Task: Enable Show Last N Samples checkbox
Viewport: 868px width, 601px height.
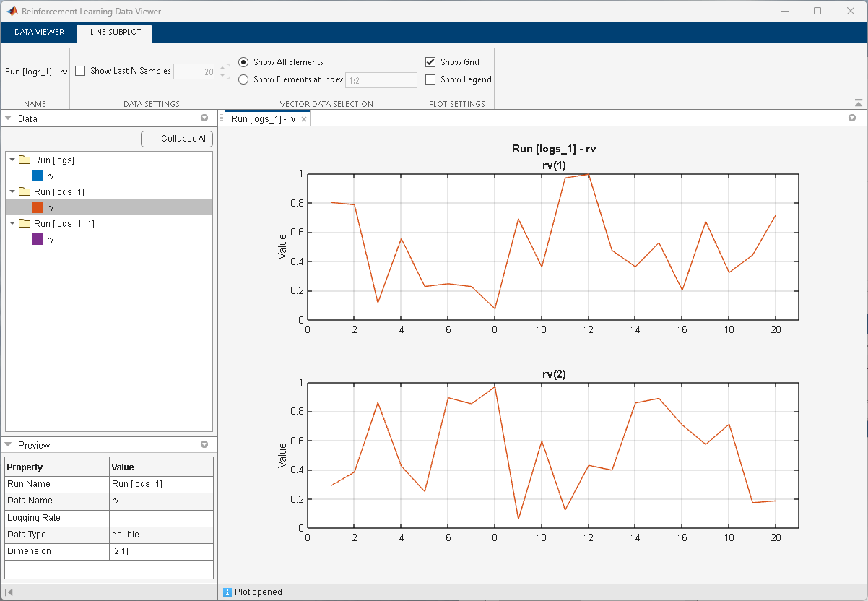Action: coord(80,71)
